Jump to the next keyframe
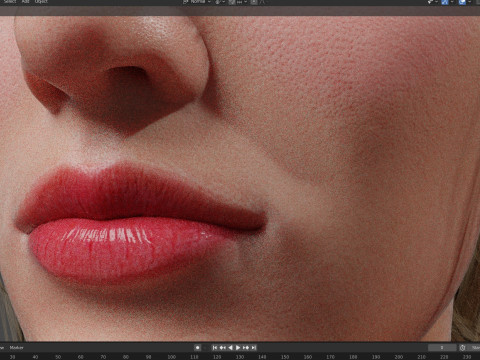The width and height of the screenshot is (480, 360). (x=246, y=348)
